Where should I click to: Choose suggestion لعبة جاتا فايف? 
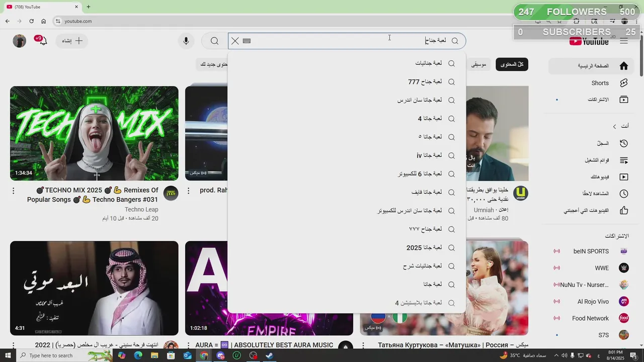point(347,192)
